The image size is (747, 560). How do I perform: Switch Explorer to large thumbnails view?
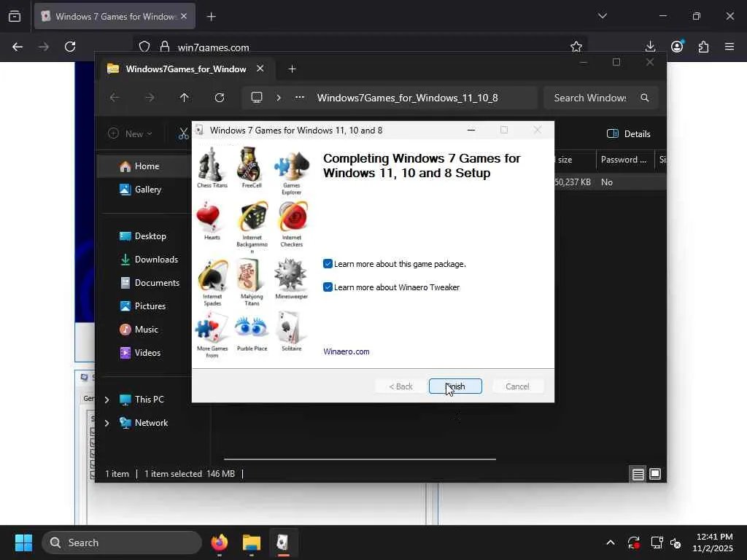coord(655,474)
